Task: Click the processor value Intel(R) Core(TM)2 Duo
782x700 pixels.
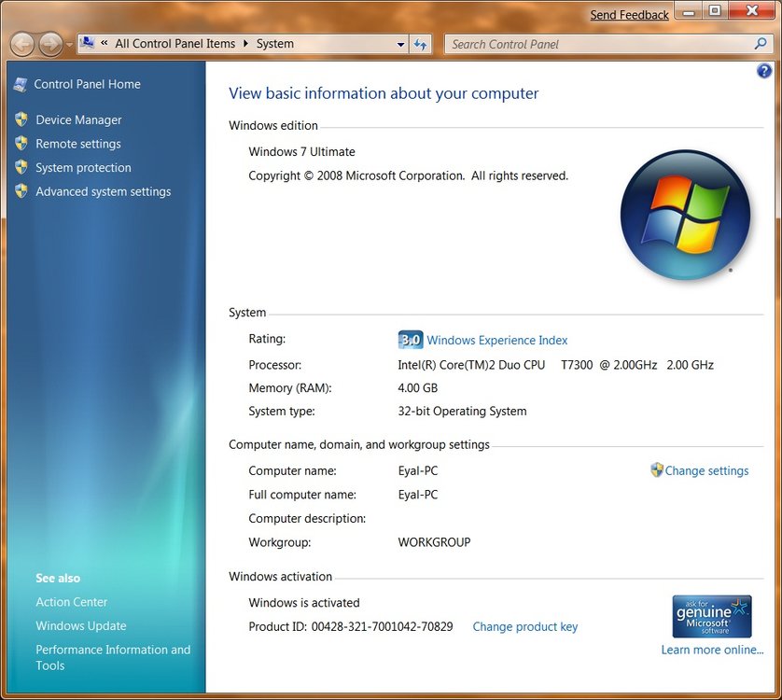Action: 555,365
